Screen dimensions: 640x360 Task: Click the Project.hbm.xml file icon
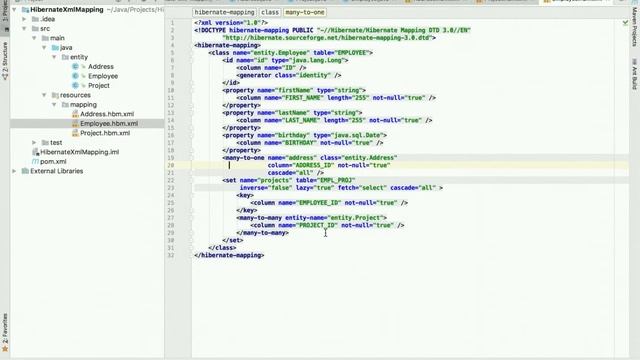[75, 133]
